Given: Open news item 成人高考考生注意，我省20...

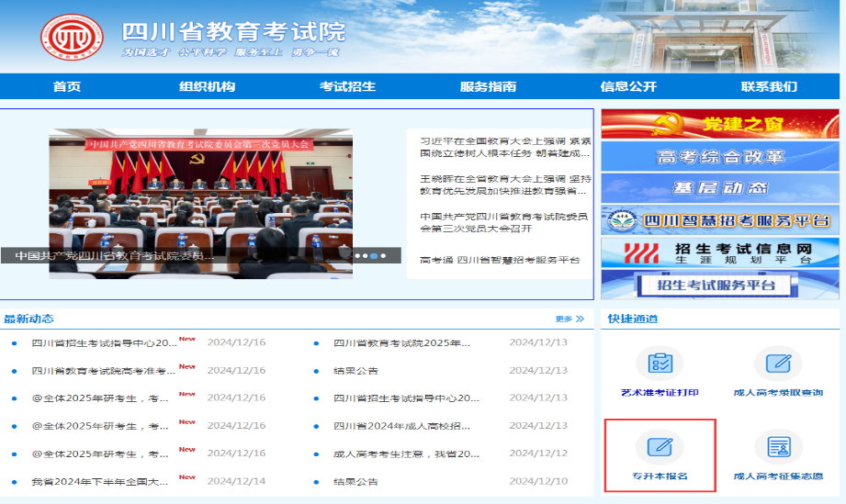Looking at the screenshot, I should (406, 454).
